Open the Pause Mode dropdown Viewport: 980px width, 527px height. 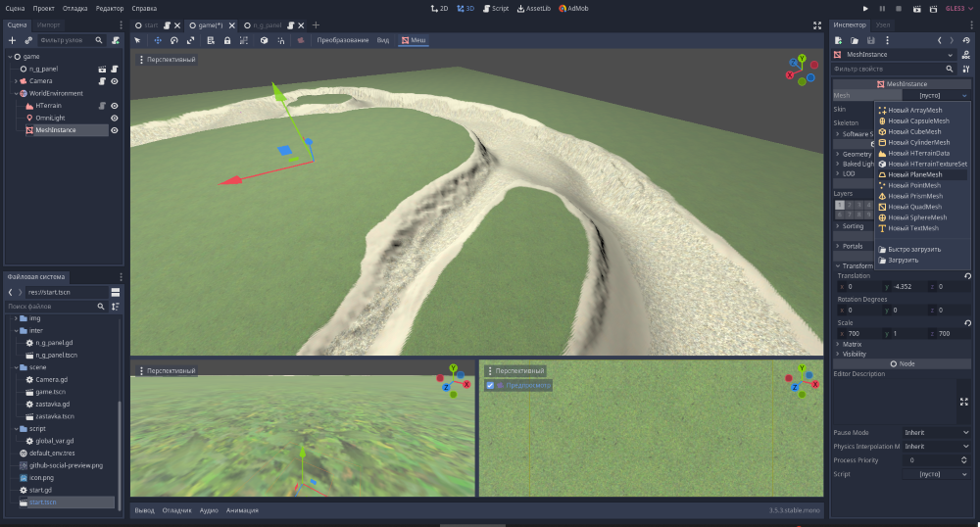(938, 432)
